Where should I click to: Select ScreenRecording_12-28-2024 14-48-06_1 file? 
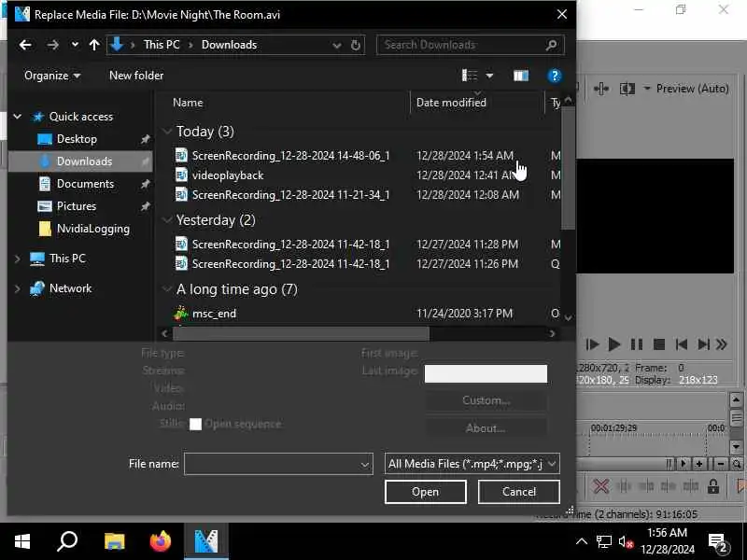[290, 156]
